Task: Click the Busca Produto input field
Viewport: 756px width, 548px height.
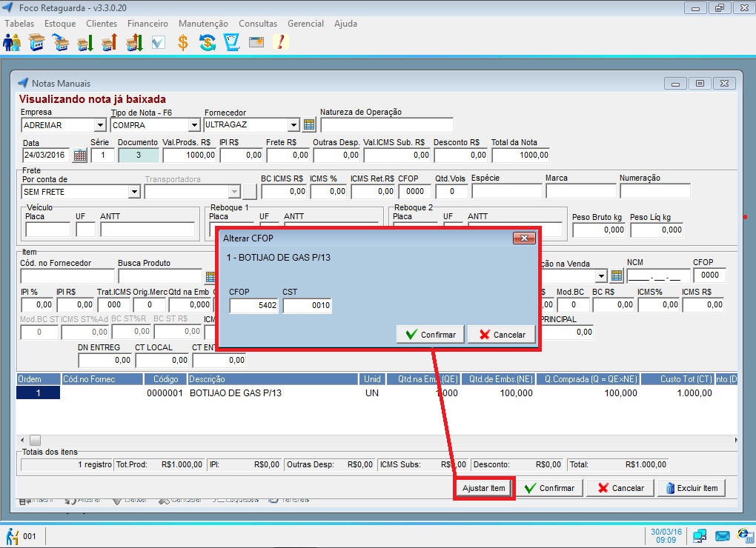Action: (x=160, y=276)
